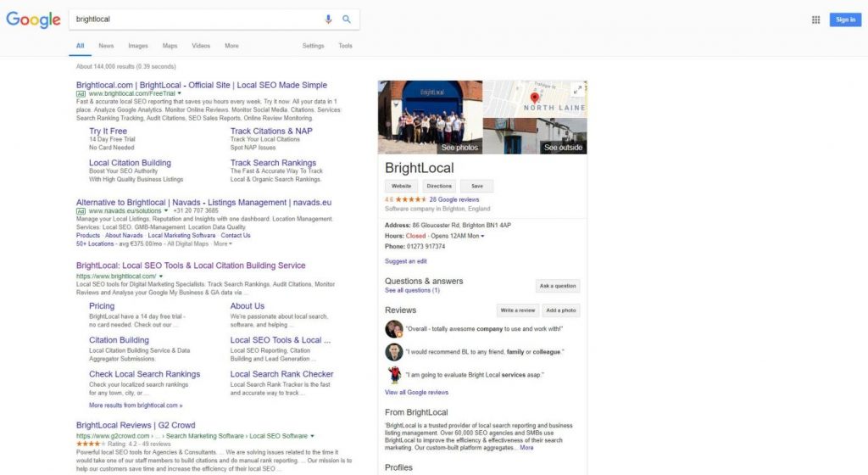This screenshot has height=475, width=868.
Task: Click See photos thumbnail of team
Action: pos(430,117)
